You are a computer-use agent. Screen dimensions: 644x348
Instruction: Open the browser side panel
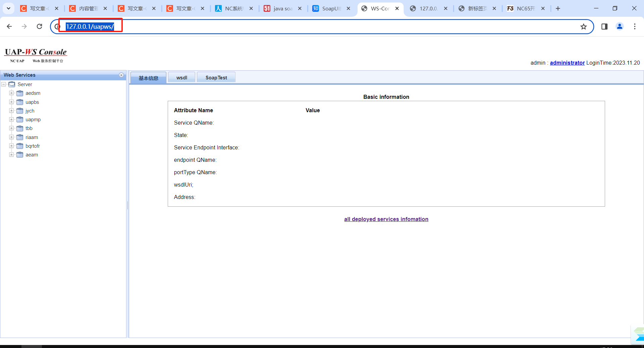[604, 26]
